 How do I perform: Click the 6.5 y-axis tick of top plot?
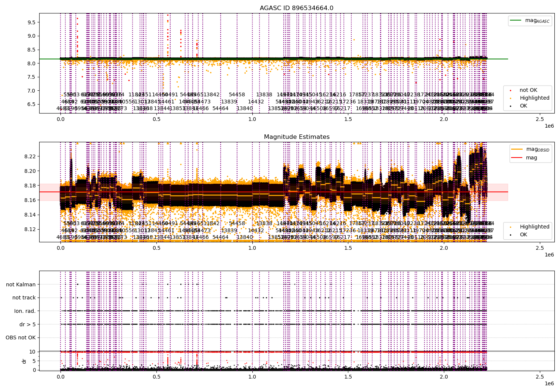[31, 104]
